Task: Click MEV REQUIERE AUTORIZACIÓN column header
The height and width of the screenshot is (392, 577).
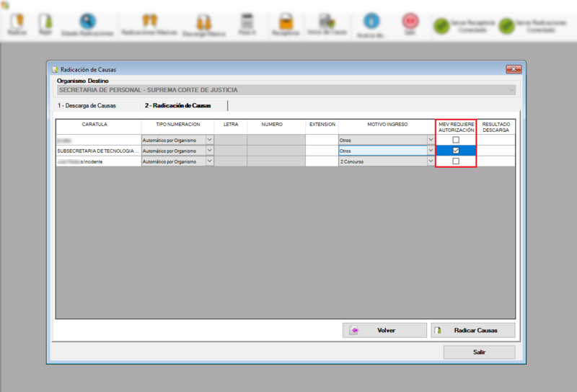Action: tap(457, 128)
